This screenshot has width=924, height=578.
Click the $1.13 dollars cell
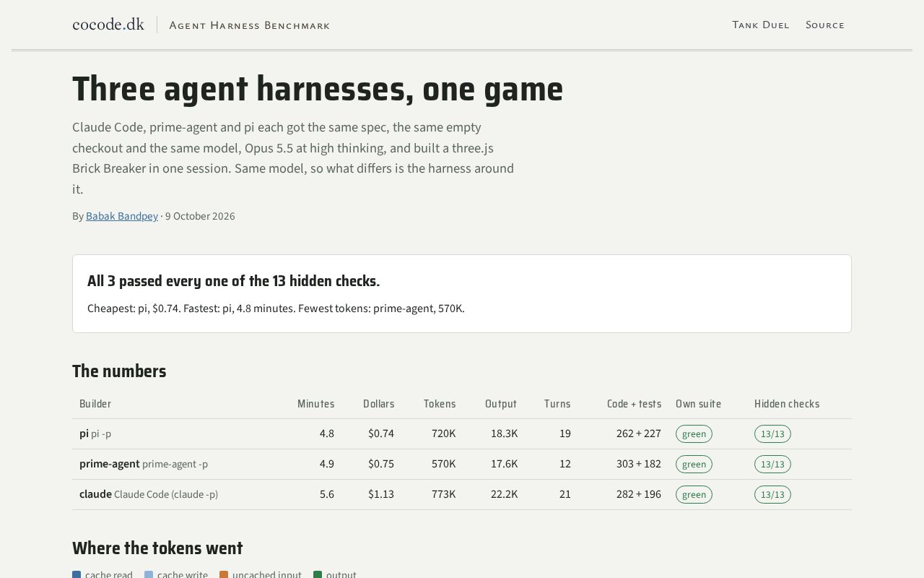coord(381,494)
